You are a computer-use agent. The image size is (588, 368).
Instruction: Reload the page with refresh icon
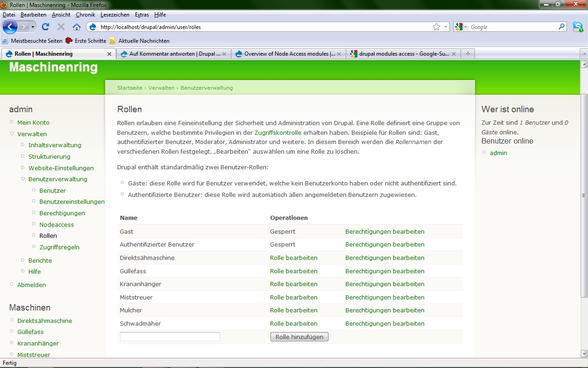point(45,27)
